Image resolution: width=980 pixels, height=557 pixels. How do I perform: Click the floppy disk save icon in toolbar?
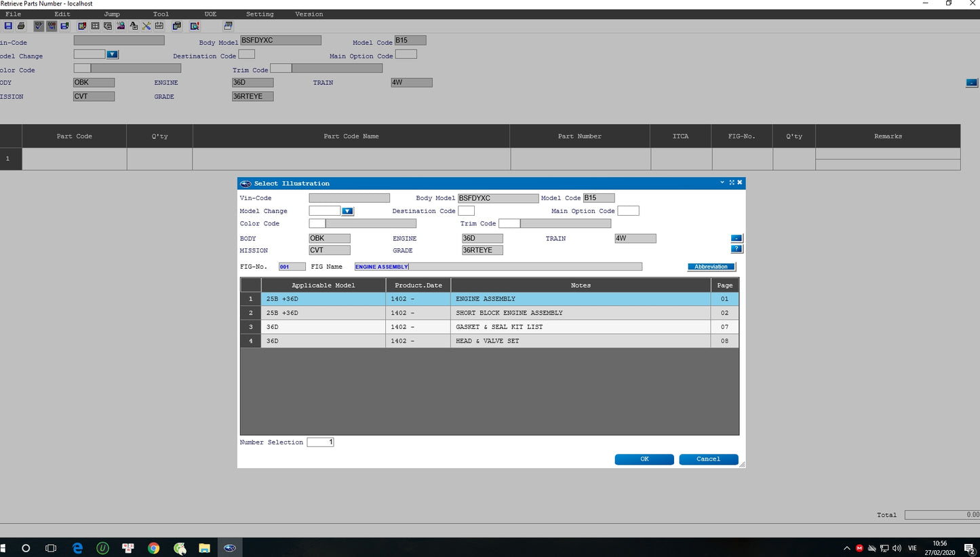8,26
